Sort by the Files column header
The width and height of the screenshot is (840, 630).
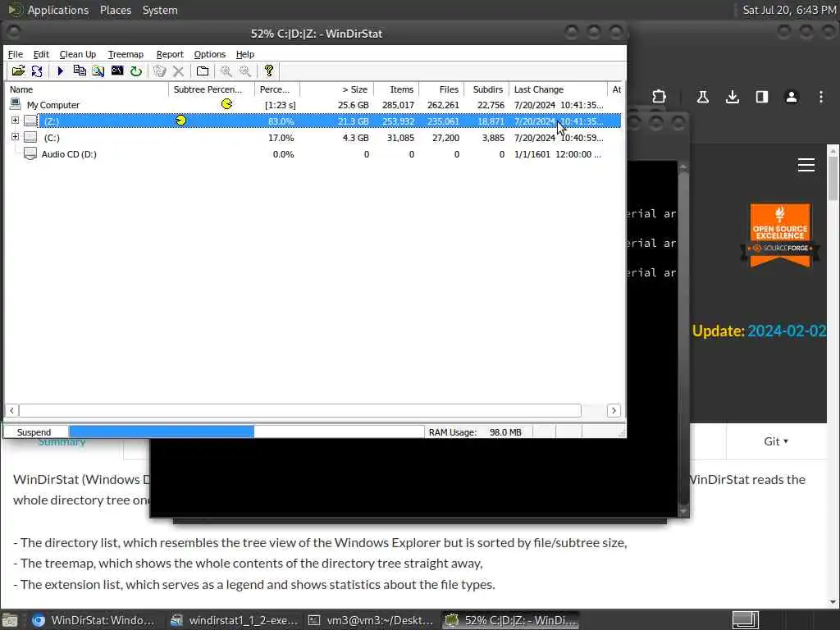point(442,89)
